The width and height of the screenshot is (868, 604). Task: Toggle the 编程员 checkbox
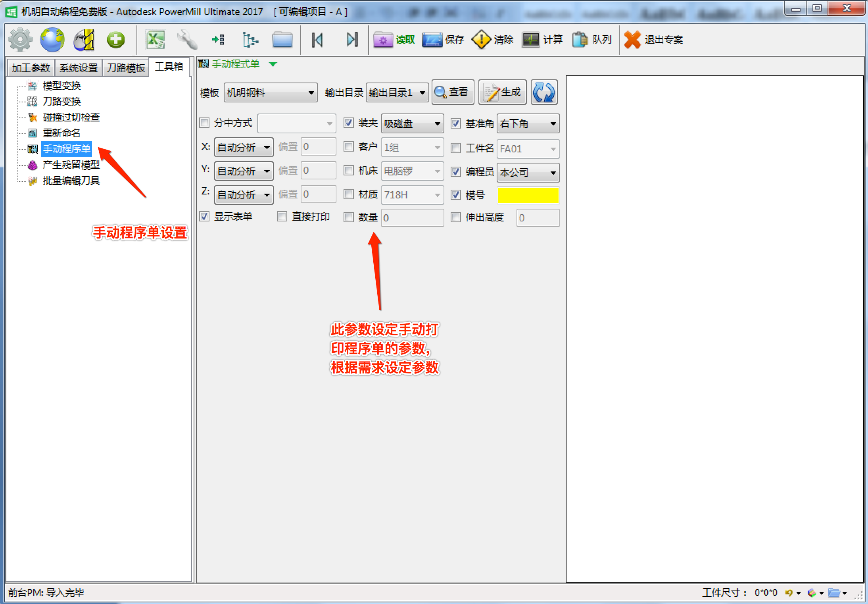point(456,172)
